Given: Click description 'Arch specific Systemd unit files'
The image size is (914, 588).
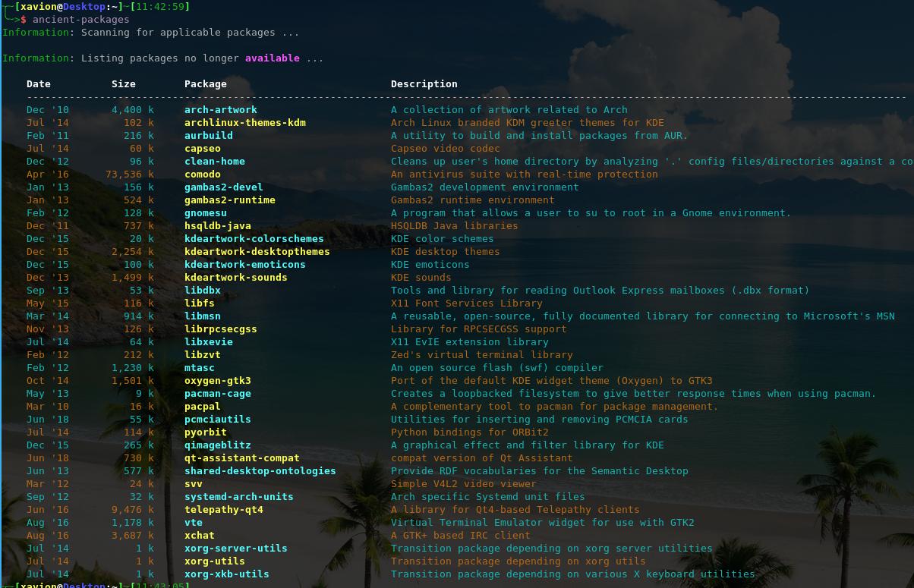Looking at the screenshot, I should coord(488,496).
